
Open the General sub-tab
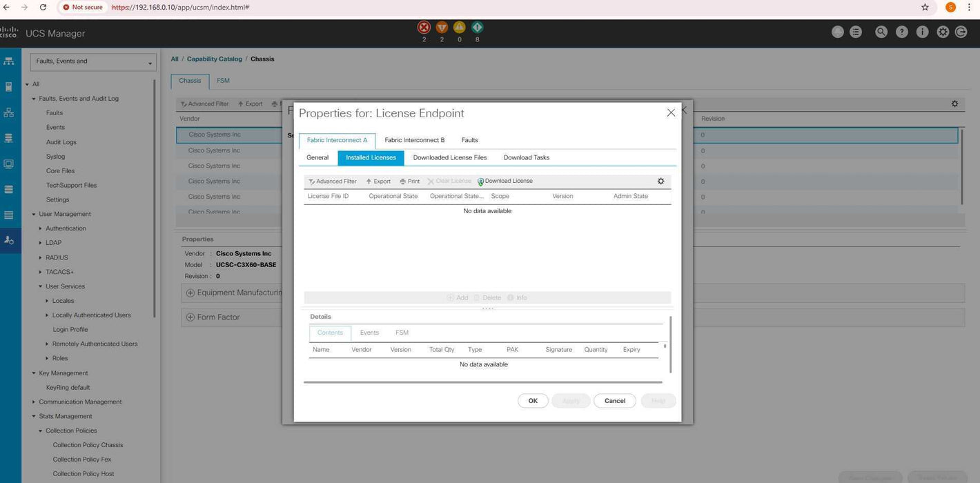(x=317, y=157)
